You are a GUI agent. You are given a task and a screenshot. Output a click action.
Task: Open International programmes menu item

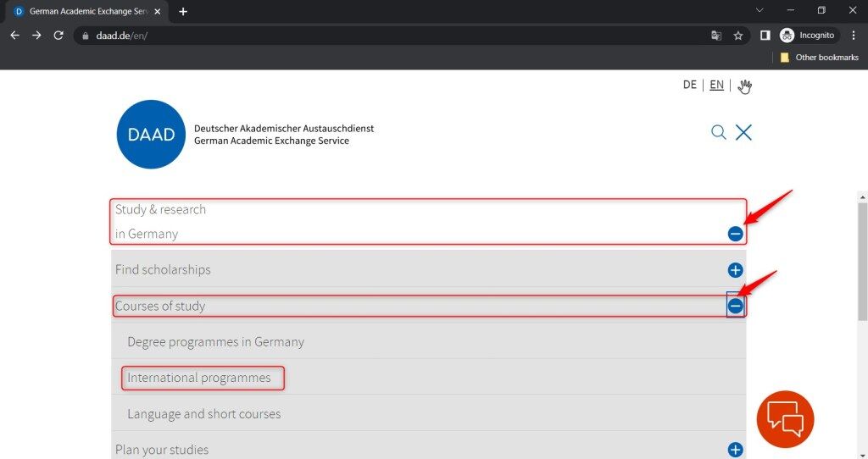pos(199,378)
